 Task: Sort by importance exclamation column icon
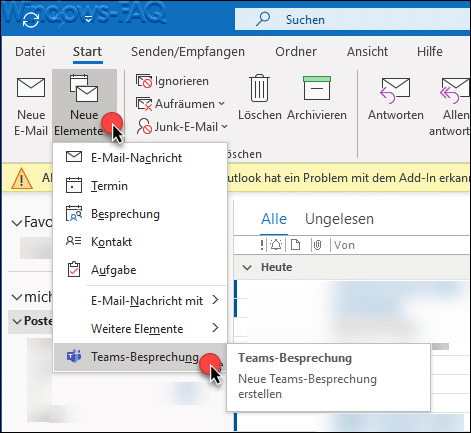[x=262, y=245]
